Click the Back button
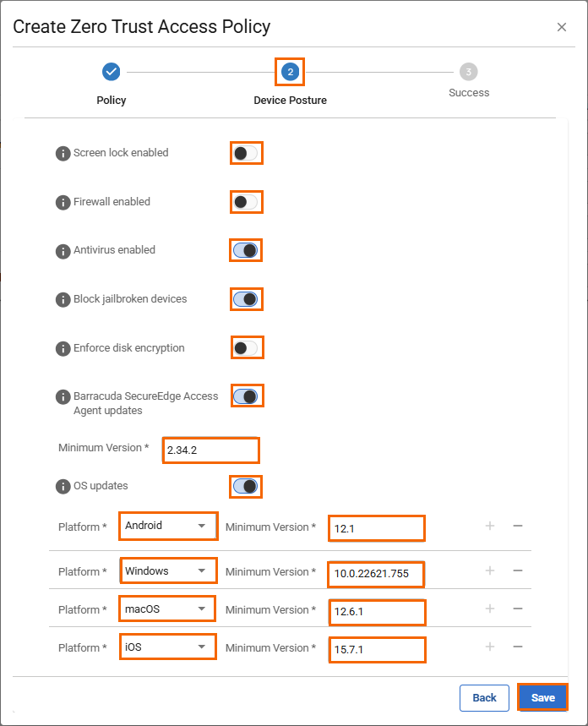The height and width of the screenshot is (726, 588). [x=484, y=697]
